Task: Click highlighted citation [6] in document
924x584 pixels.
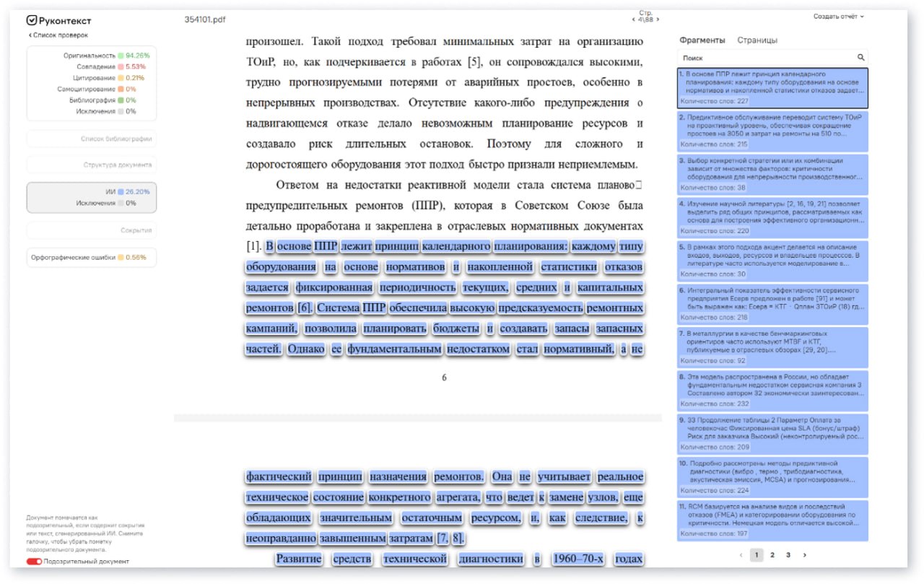Action: [x=305, y=308]
